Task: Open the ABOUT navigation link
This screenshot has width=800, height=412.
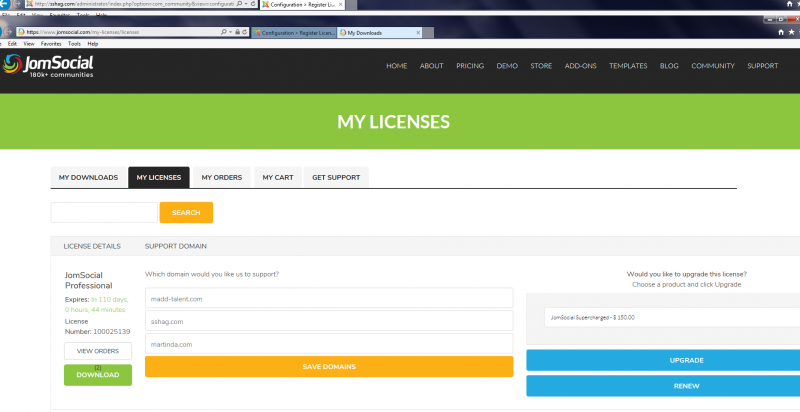Action: coord(432,66)
